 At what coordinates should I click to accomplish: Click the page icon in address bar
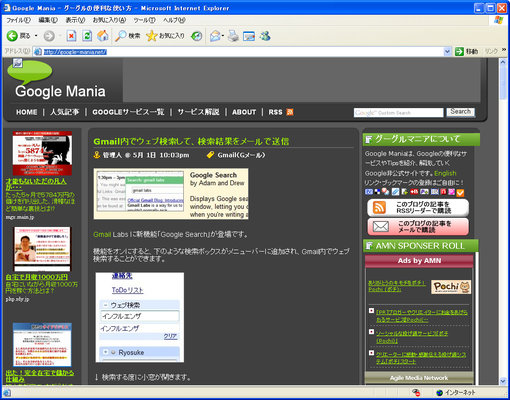tap(38, 52)
